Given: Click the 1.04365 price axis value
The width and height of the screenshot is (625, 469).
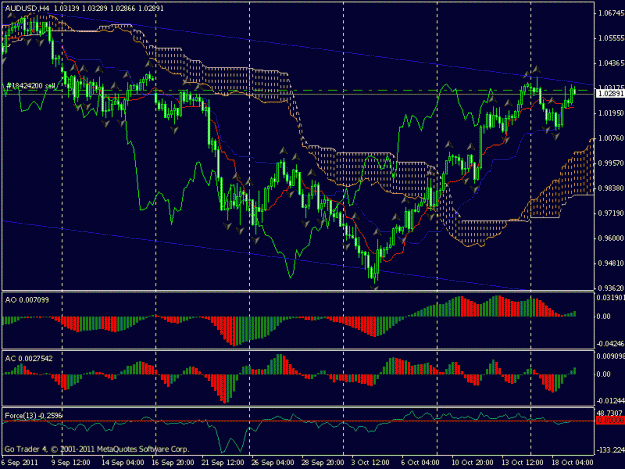Looking at the screenshot, I should pos(611,63).
